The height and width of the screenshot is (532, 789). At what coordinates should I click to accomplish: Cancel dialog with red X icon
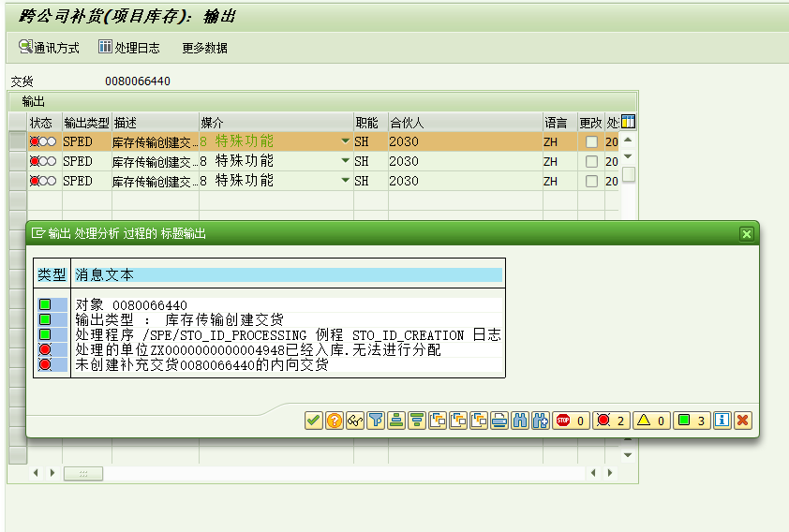pos(743,421)
